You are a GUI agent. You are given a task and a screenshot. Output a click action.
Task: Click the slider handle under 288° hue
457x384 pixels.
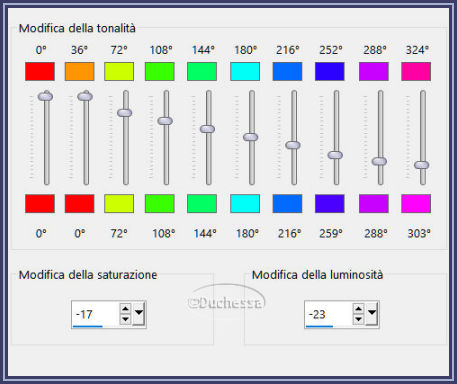pos(379,161)
